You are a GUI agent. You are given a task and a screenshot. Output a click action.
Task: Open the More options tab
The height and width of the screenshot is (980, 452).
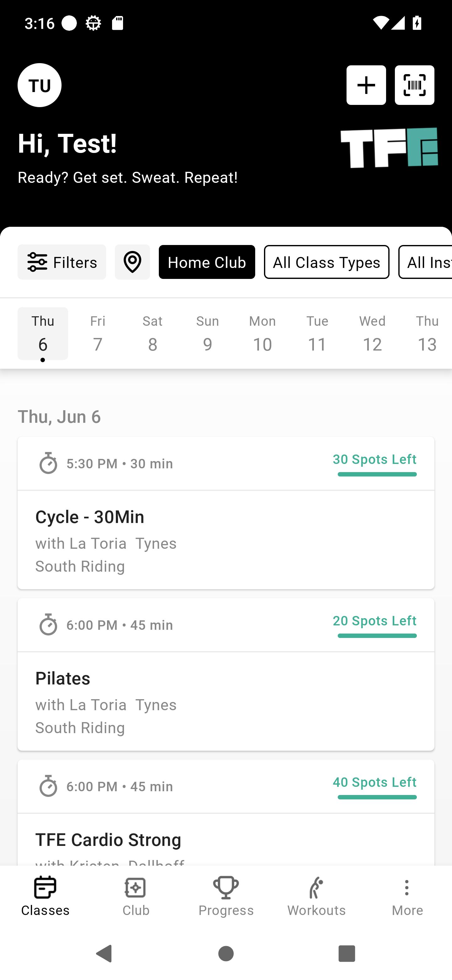pos(407,896)
